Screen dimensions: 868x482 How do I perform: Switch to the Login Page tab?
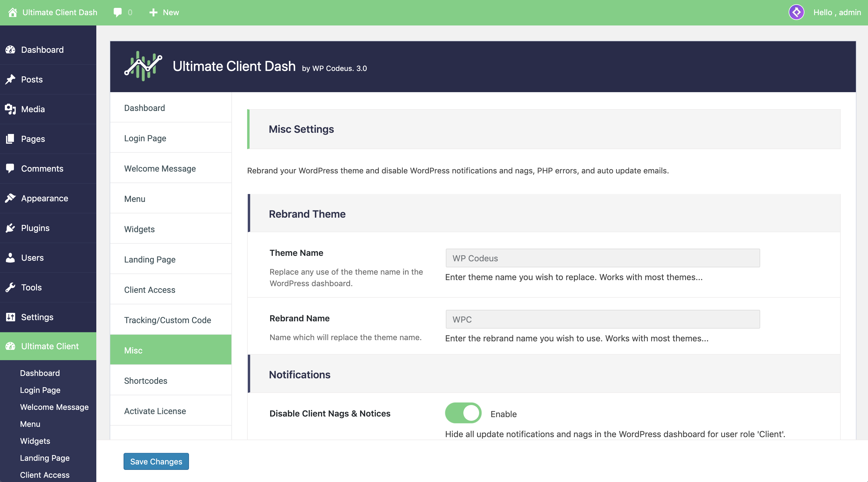pyautogui.click(x=145, y=138)
